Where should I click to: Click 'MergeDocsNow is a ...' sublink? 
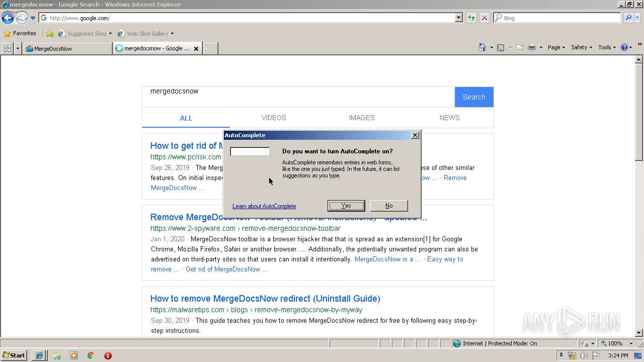tap(387, 259)
